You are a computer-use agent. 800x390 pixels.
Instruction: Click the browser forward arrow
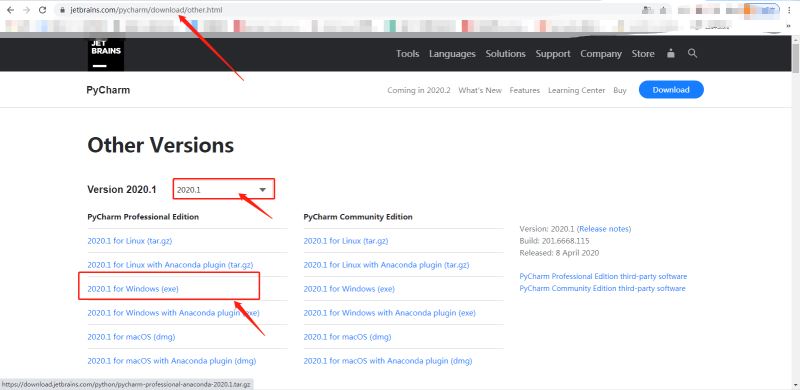[27, 10]
